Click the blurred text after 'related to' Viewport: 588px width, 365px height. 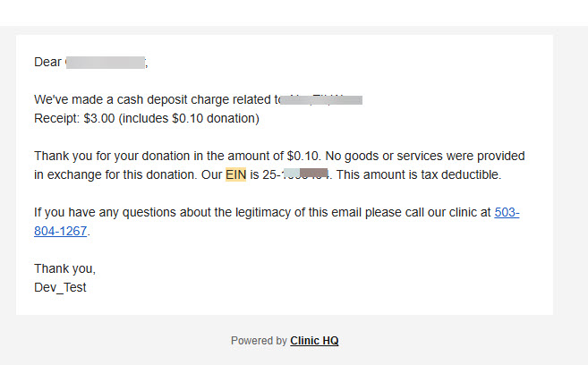coord(320,99)
